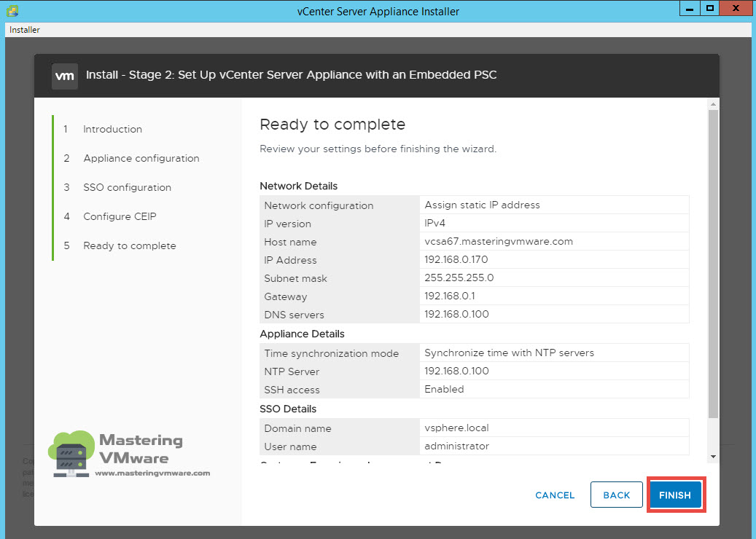Click the Appliance Details section heading
This screenshot has width=756, height=539.
tap(303, 334)
